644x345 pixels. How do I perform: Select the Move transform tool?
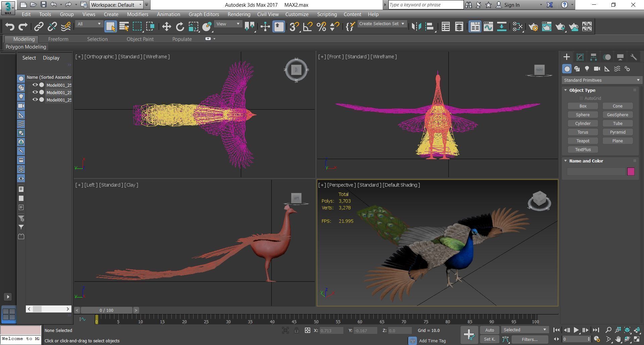point(166,26)
